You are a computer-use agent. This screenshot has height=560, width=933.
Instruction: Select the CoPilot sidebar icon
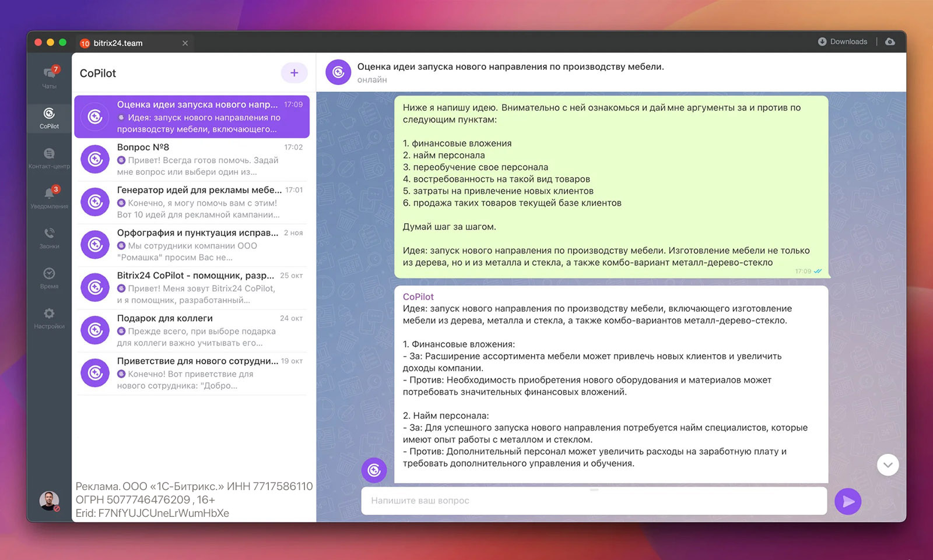[50, 117]
